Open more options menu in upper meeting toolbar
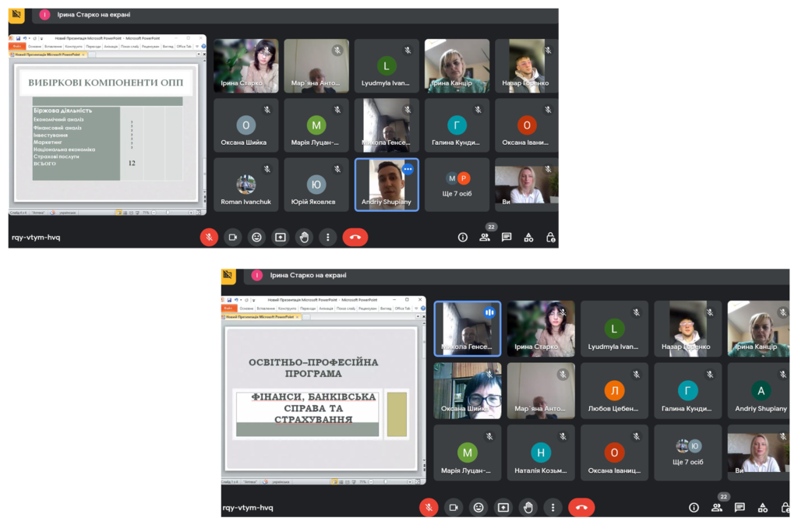The height and width of the screenshot is (532, 798). point(328,237)
